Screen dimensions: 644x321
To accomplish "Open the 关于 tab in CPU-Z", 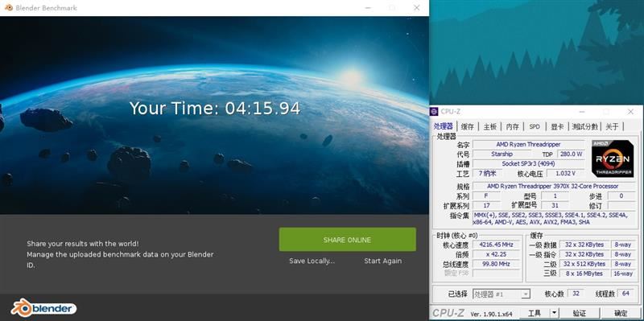I will coord(612,127).
